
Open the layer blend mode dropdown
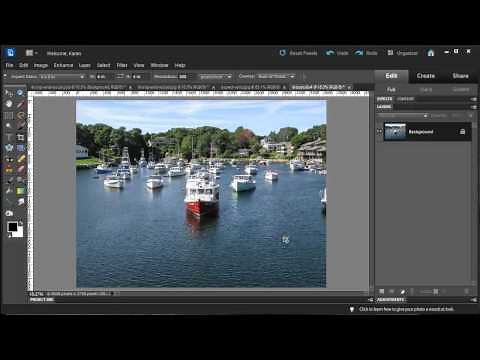[x=403, y=116]
